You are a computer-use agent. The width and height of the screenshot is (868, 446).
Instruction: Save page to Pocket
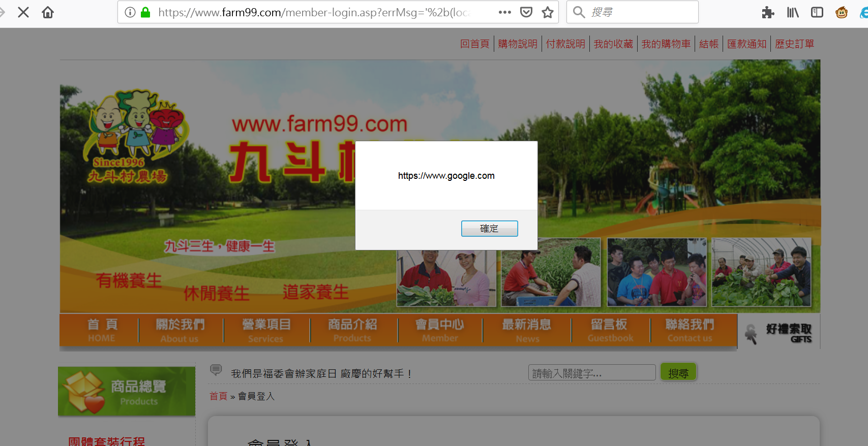click(x=526, y=12)
